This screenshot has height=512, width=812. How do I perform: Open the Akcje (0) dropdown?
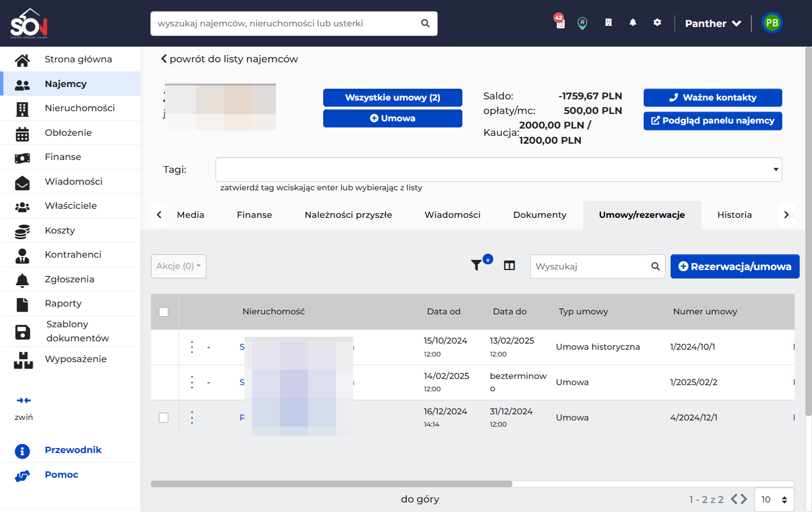click(x=178, y=266)
